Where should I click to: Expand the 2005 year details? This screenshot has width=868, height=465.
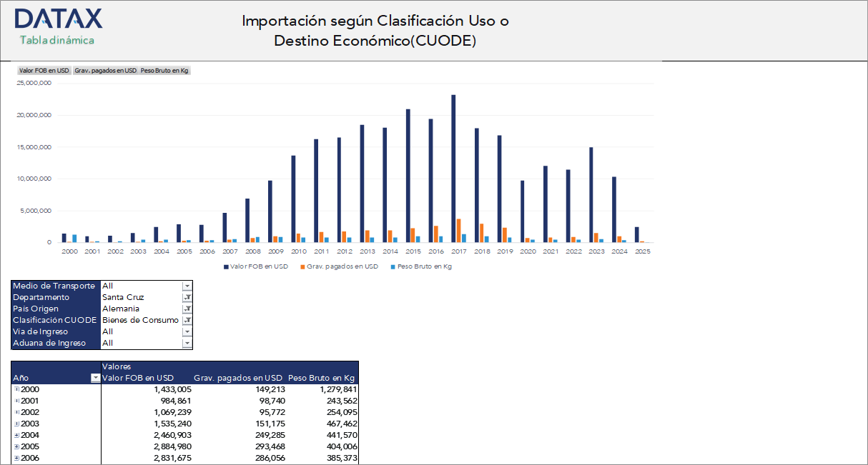coord(16,446)
